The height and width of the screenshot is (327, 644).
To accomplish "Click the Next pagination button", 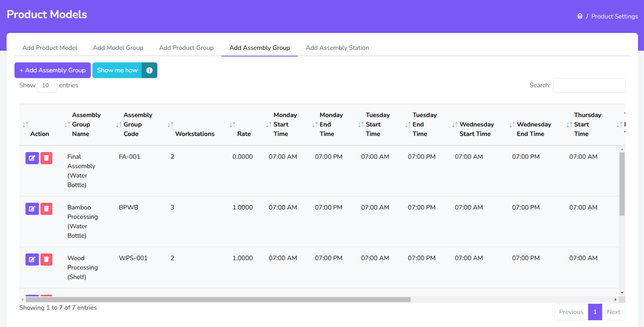I will click(x=613, y=312).
